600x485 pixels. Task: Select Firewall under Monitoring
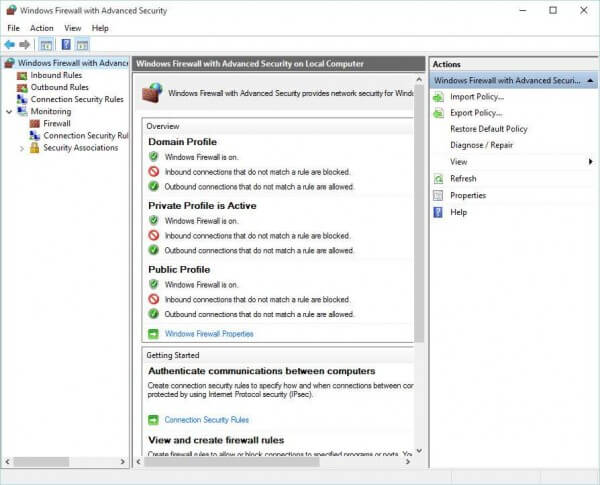[x=57, y=124]
